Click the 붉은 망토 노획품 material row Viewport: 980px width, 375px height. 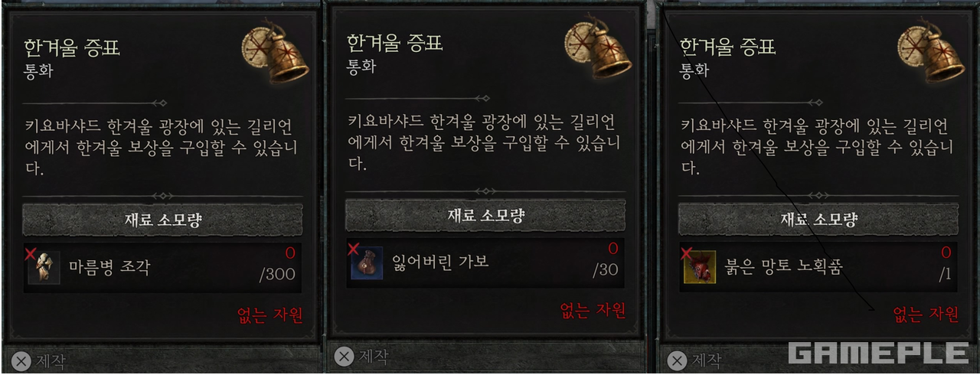818,266
